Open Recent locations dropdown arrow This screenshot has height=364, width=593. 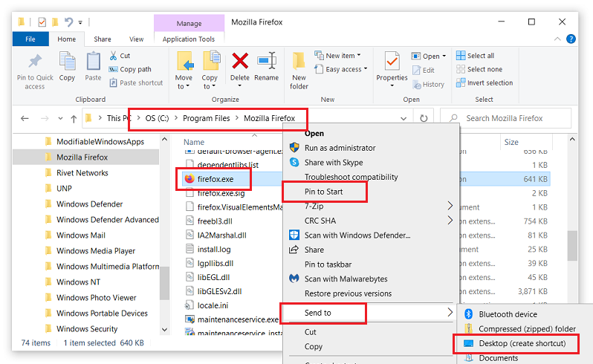[x=60, y=119]
